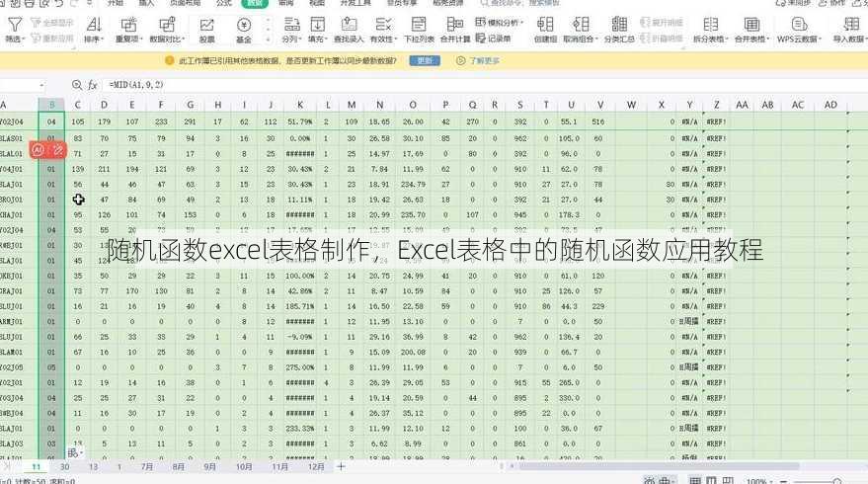Screen dimensions: 868x484
Task: Click the red edit pencil floating icon
Action: (x=57, y=150)
